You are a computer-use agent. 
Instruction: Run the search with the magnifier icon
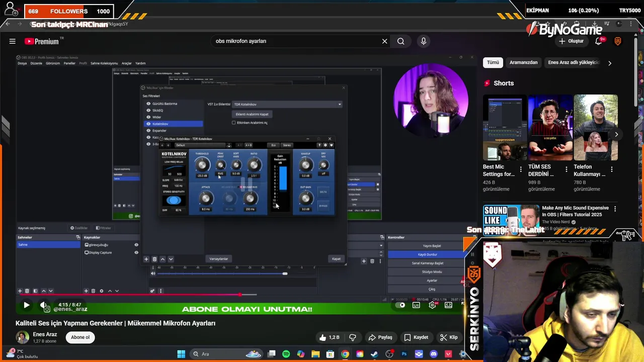(400, 41)
